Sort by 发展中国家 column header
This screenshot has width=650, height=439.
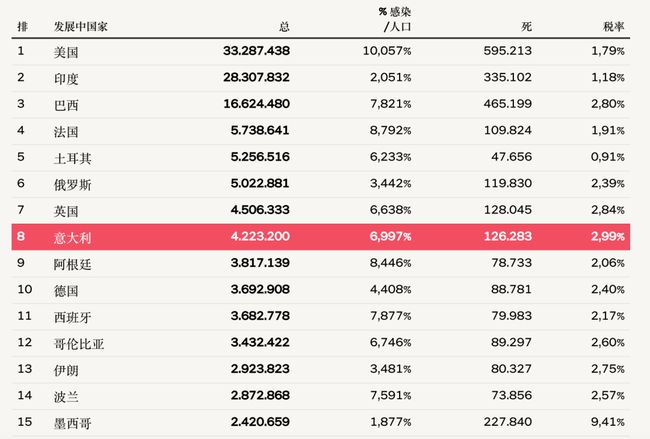pyautogui.click(x=81, y=25)
